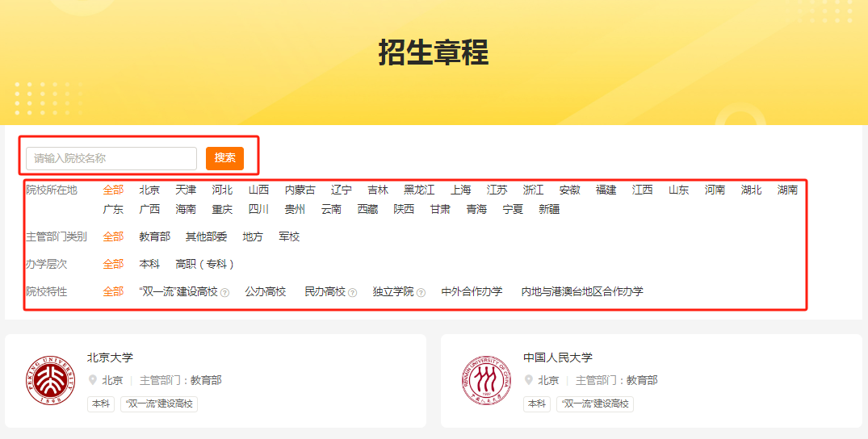
Task: Filter by 西藏 region
Action: [x=367, y=209]
